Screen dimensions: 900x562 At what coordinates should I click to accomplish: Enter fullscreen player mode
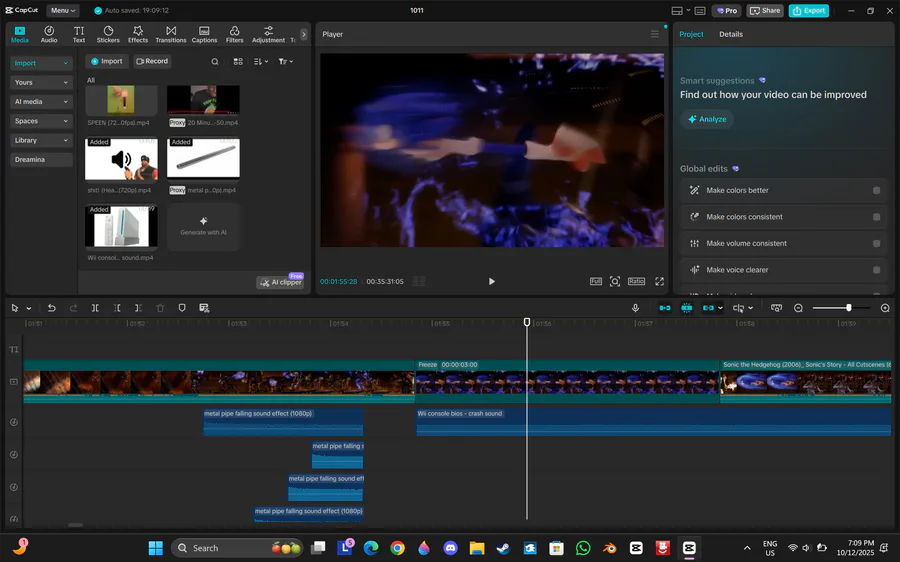[x=660, y=281]
